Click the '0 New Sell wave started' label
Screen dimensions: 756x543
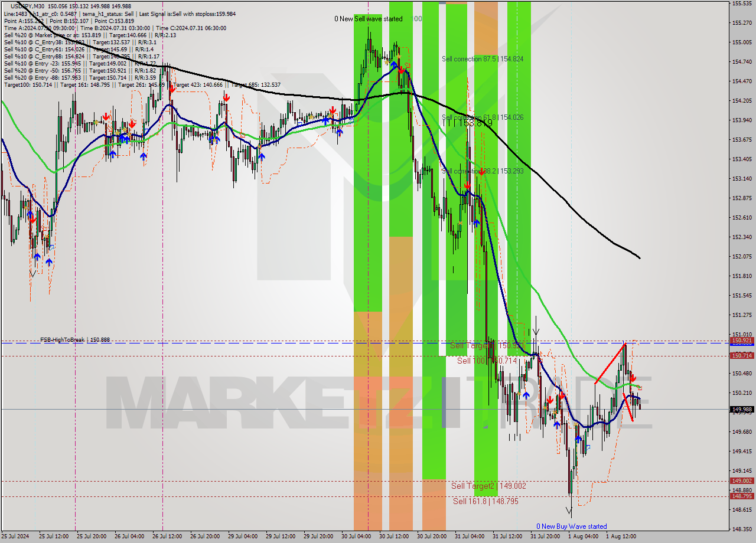pyautogui.click(x=368, y=19)
